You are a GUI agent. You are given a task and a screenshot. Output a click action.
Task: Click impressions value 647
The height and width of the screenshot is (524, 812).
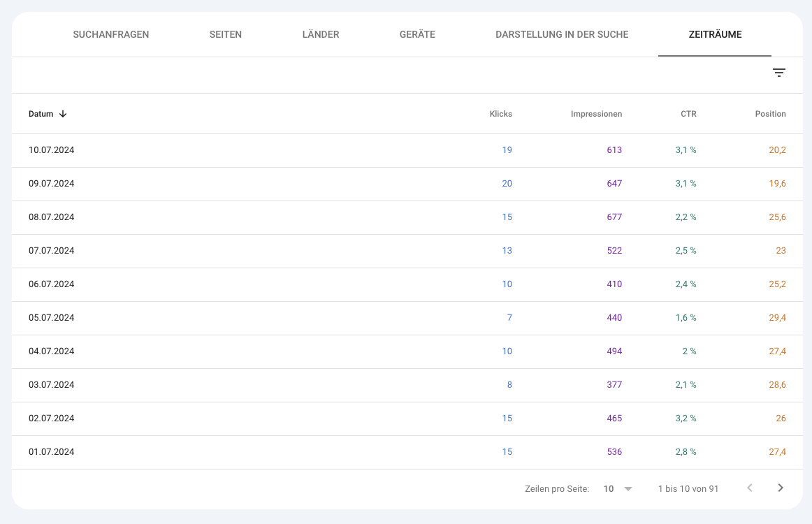(x=614, y=184)
